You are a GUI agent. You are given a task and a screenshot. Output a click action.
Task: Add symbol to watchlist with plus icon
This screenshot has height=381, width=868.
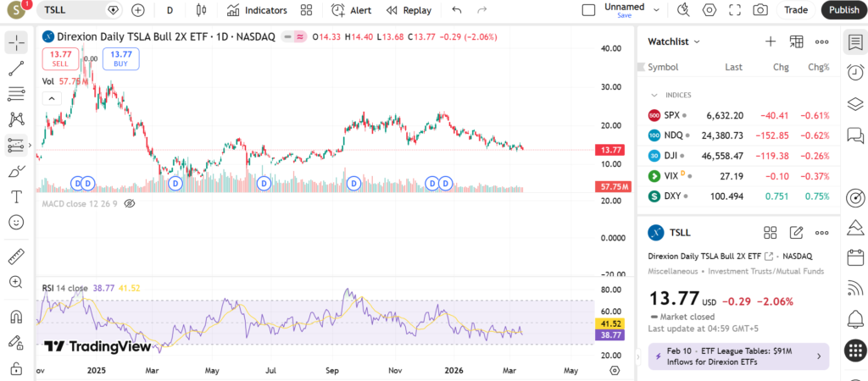coord(770,41)
